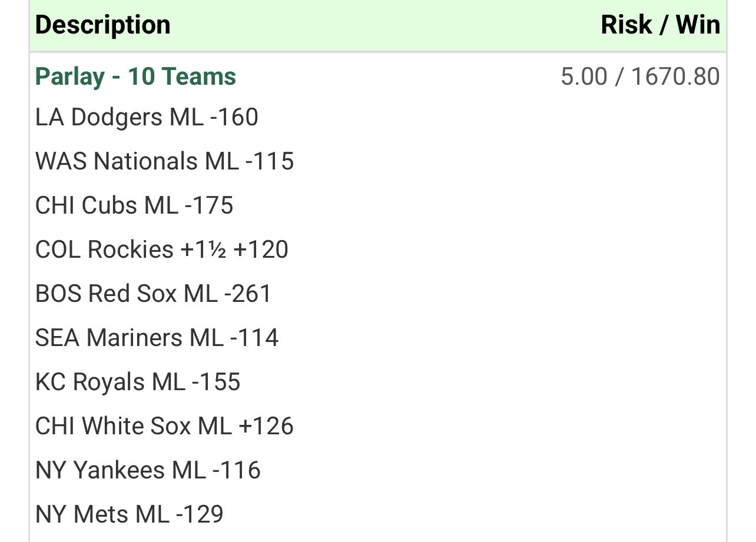
Task: Click the Risk / Win column header
Action: (x=660, y=25)
